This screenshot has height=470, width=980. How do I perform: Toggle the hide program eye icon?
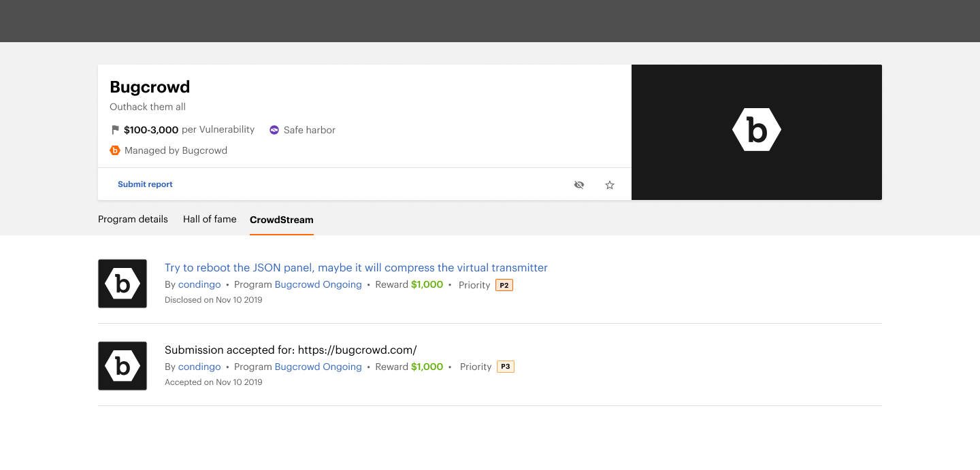[579, 184]
